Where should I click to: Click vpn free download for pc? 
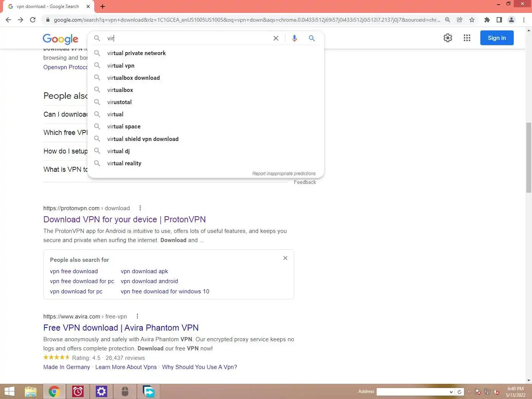[x=82, y=281]
